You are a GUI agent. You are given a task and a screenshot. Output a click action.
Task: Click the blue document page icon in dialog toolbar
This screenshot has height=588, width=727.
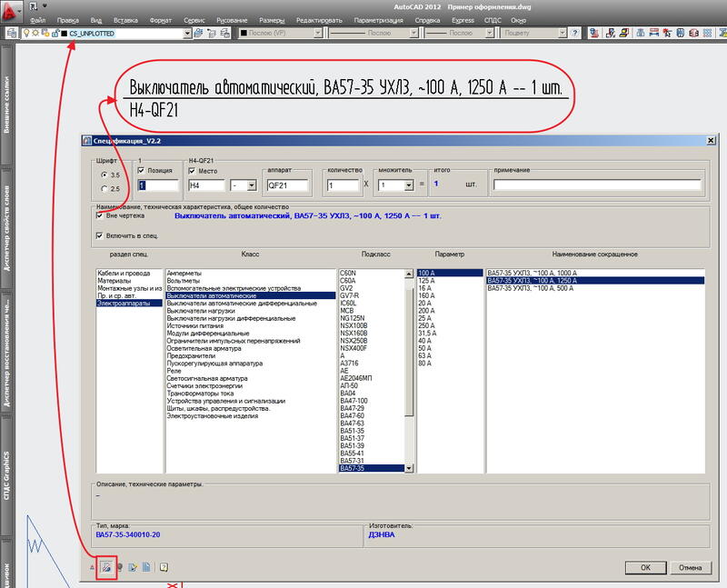click(x=146, y=567)
